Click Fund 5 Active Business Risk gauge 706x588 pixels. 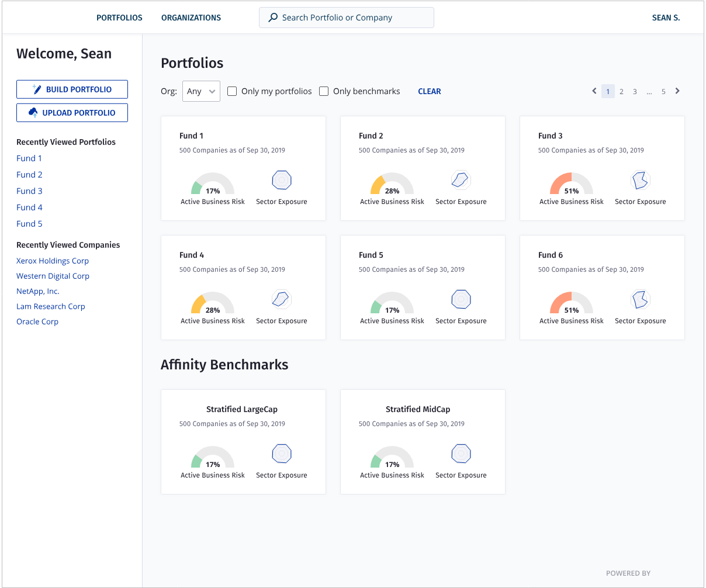(x=392, y=303)
